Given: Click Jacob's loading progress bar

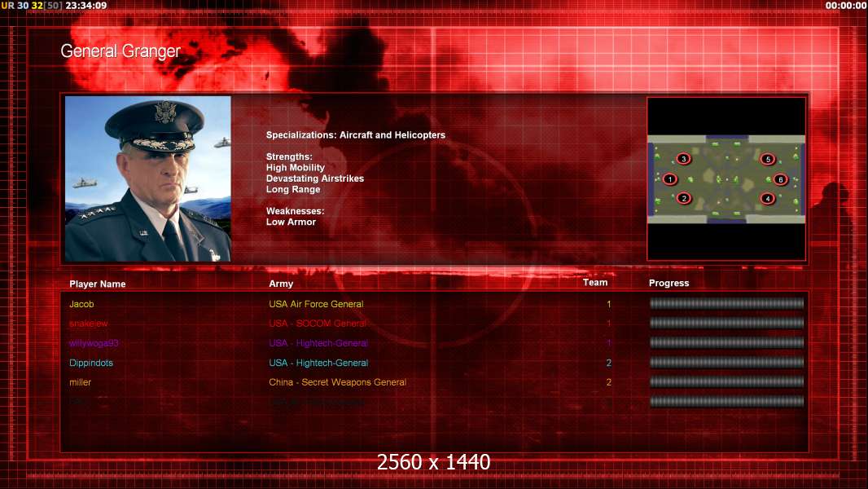Looking at the screenshot, I should tap(726, 303).
